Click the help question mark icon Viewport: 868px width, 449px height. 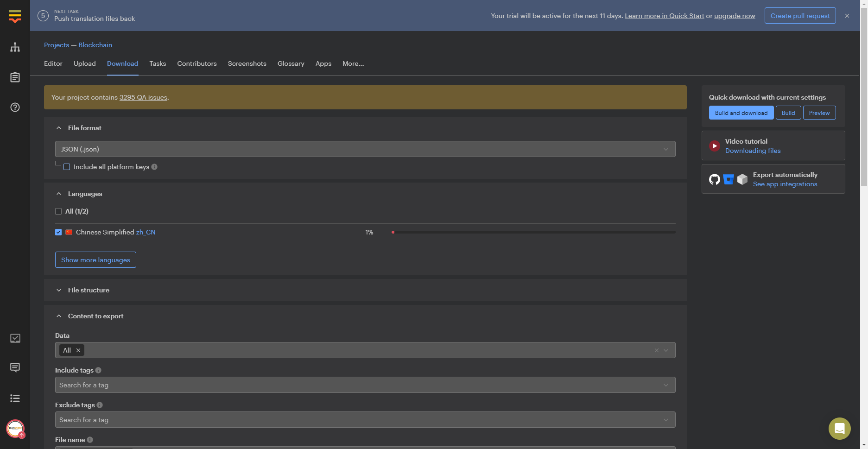(15, 107)
